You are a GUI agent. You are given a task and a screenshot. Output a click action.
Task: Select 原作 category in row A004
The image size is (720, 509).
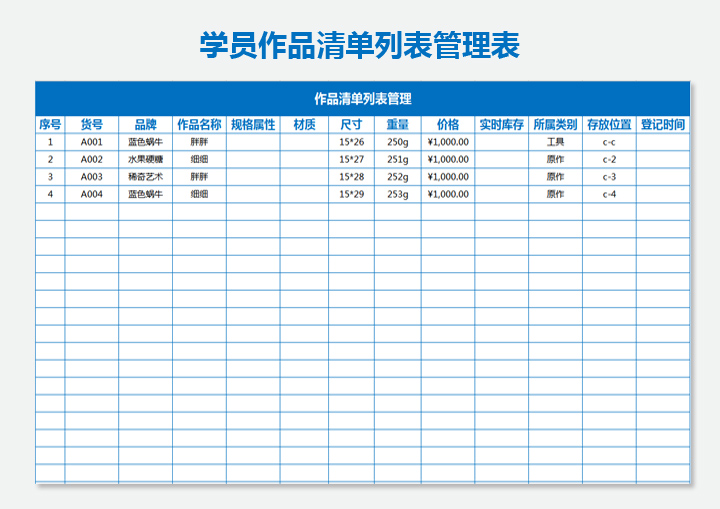pyautogui.click(x=555, y=194)
